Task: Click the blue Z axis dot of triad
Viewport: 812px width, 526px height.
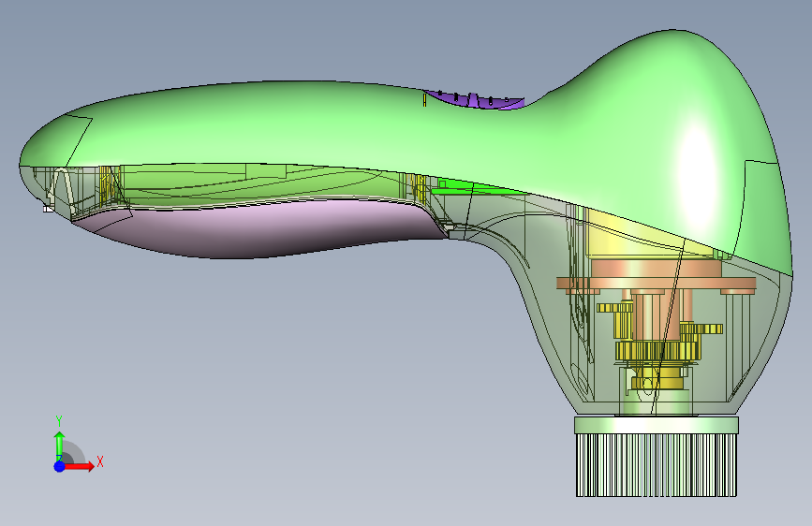Action: [x=59, y=466]
